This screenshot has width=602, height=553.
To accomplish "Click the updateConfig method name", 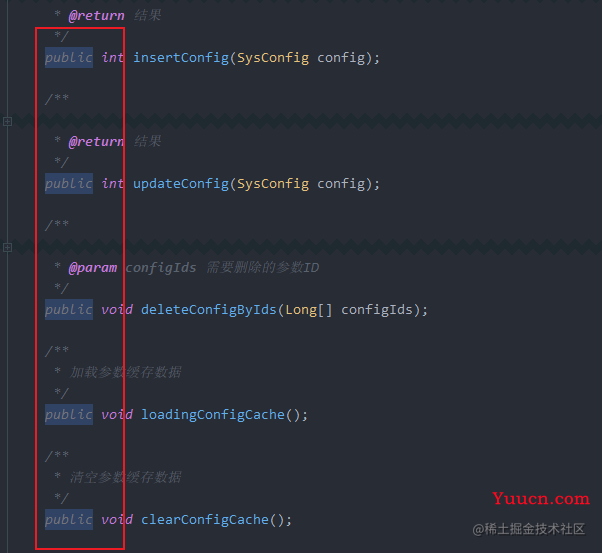I will pyautogui.click(x=181, y=184).
